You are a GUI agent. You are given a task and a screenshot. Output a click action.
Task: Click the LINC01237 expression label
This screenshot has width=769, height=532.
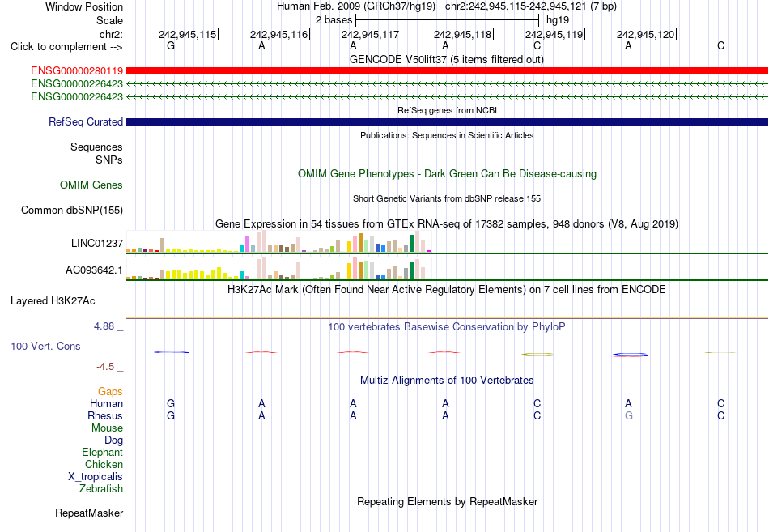(97, 244)
